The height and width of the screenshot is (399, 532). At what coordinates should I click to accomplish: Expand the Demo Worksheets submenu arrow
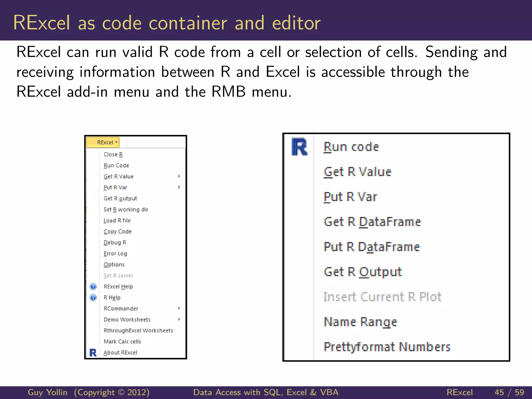(x=179, y=319)
